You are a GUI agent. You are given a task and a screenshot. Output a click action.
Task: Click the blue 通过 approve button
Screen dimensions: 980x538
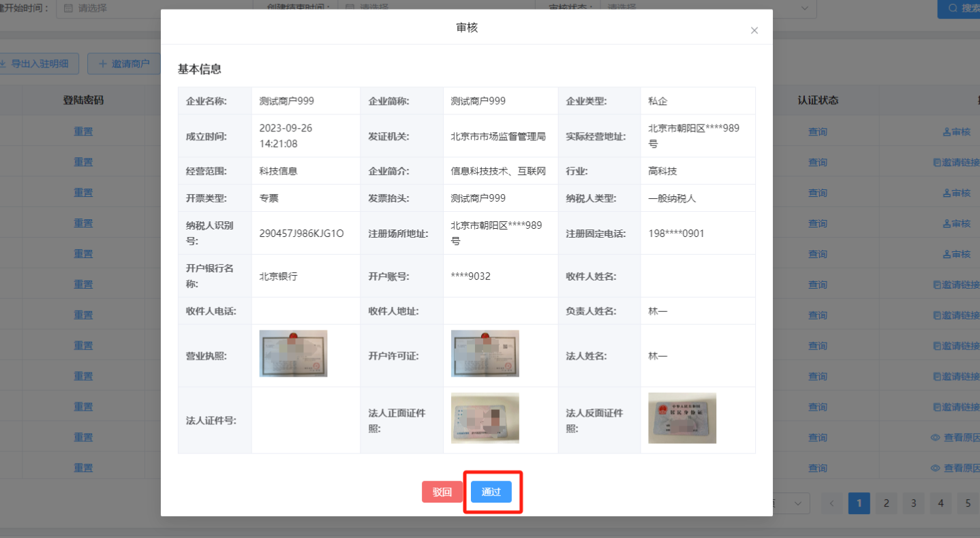491,492
